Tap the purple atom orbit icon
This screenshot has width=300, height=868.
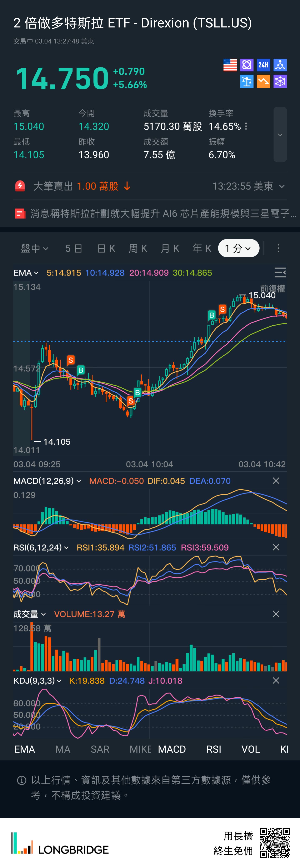coord(247,65)
